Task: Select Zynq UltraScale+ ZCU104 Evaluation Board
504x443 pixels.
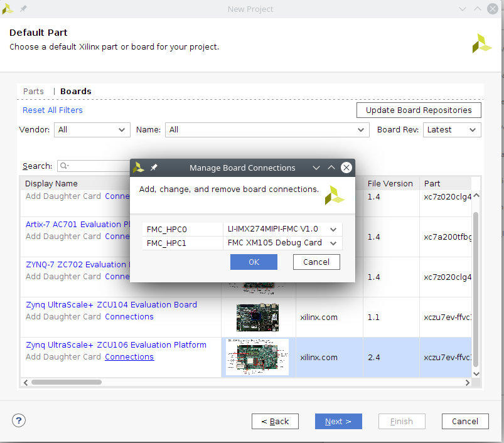Action: coord(111,304)
